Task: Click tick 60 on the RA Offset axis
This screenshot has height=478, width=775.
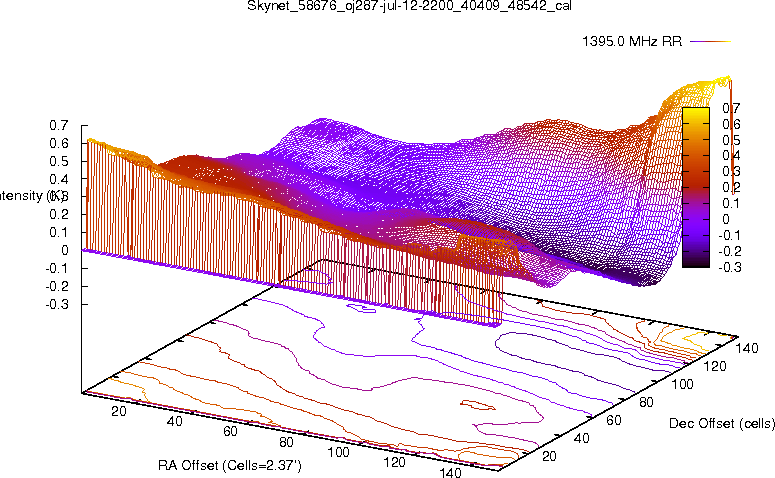Action: tap(230, 432)
